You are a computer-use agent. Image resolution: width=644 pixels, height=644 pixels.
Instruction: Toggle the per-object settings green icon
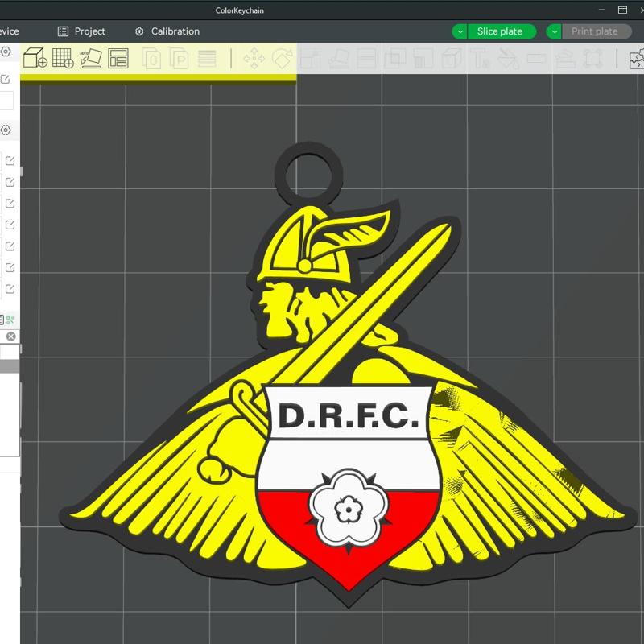(x=10, y=319)
